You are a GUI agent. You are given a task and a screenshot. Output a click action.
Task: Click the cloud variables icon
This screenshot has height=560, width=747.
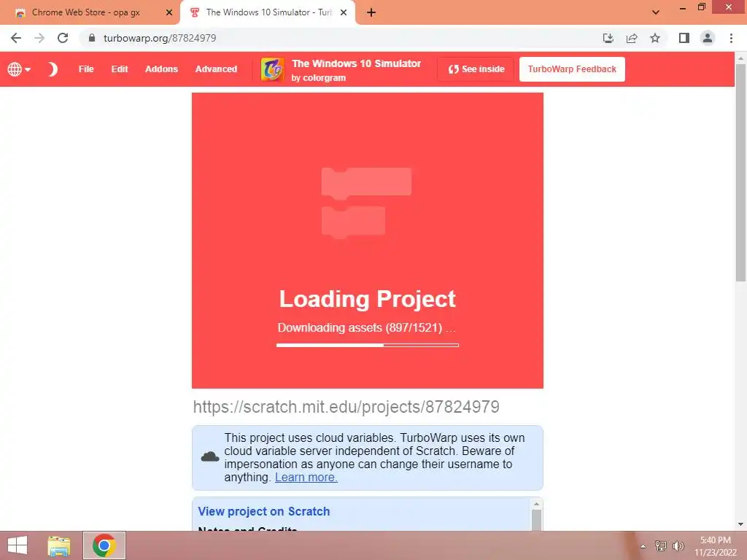(209, 457)
